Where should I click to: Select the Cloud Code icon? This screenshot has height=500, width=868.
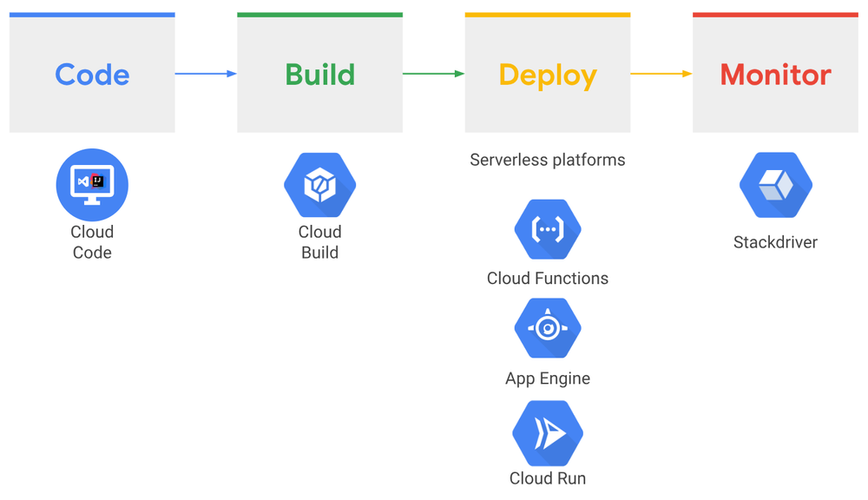click(92, 184)
